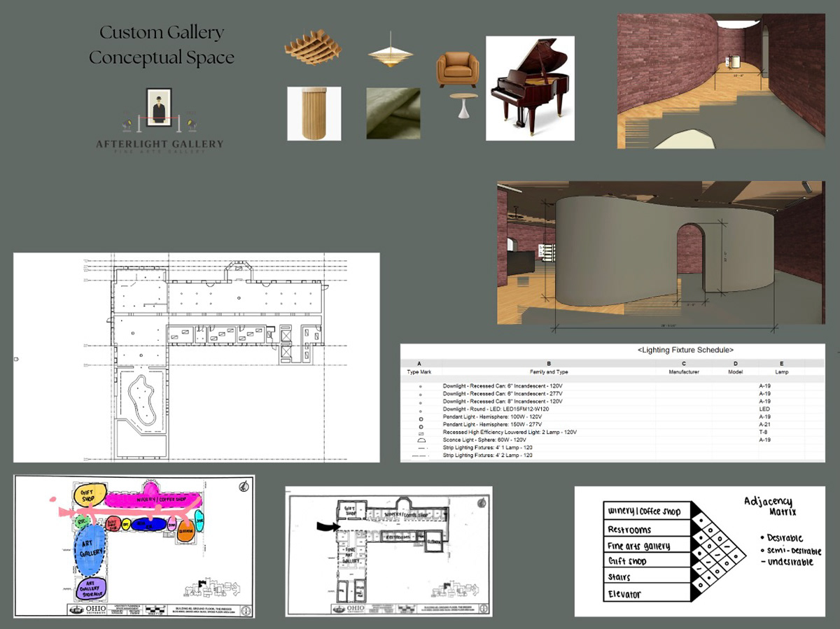Viewport: 840px width, 629px height.
Task: Select the green velvet fabric swatch
Action: pyautogui.click(x=392, y=112)
